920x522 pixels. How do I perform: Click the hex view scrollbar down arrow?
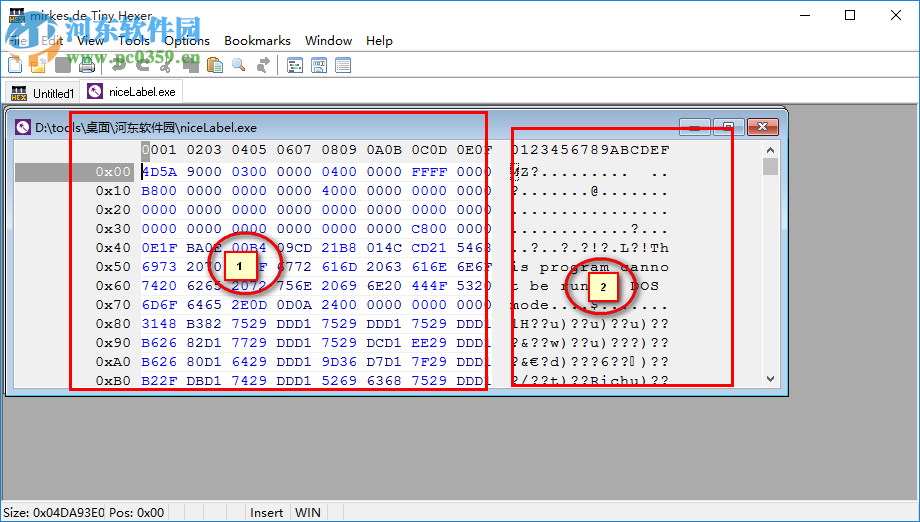[770, 379]
